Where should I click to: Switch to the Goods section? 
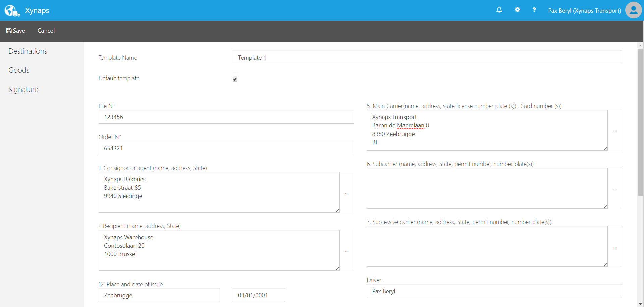[x=19, y=70]
